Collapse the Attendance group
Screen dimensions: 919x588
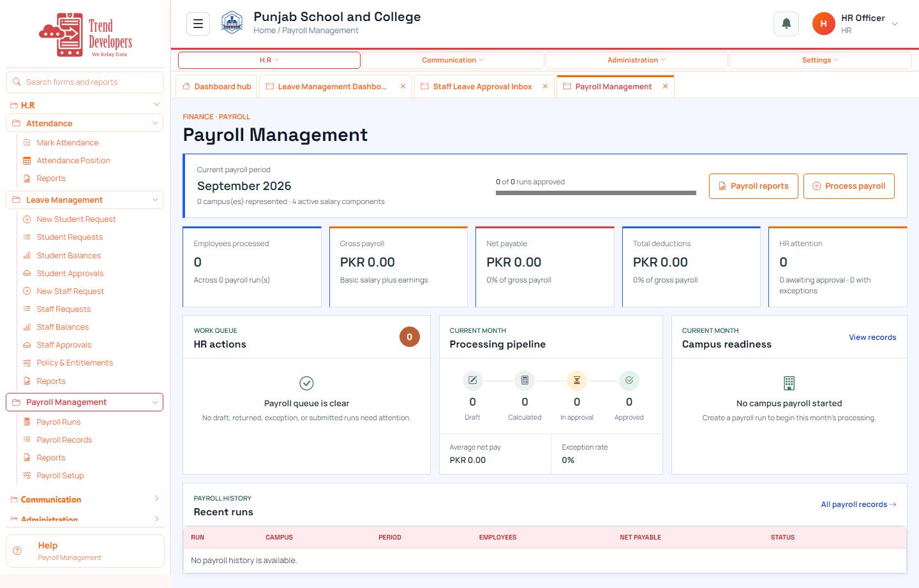pos(155,123)
